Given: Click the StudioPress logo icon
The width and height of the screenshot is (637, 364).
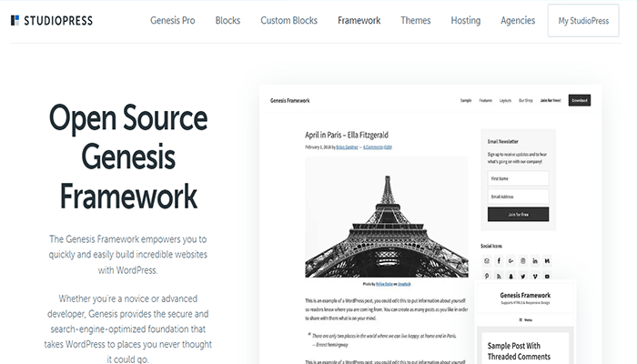Looking at the screenshot, I should [x=15, y=20].
